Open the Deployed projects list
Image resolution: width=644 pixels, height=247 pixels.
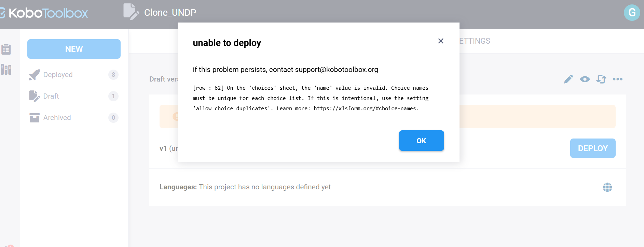coord(58,75)
